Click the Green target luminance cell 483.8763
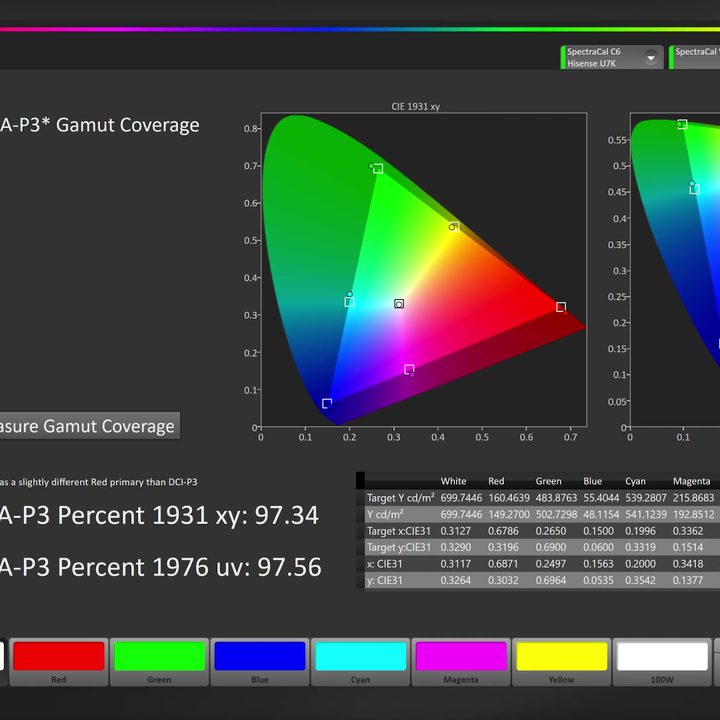 [x=556, y=498]
